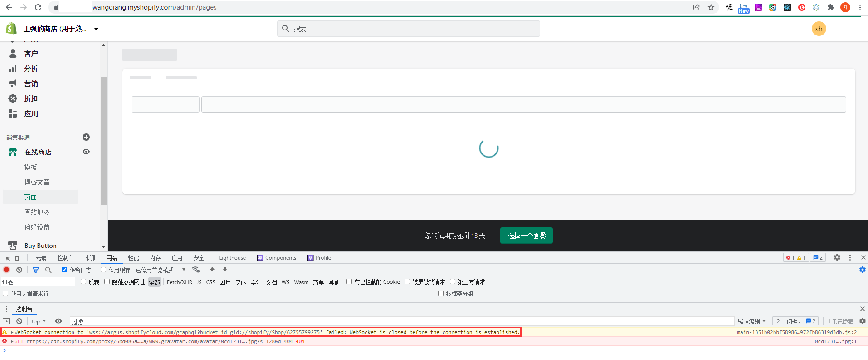
Task: Click the sidebar vertical scrollbar
Action: [103, 141]
